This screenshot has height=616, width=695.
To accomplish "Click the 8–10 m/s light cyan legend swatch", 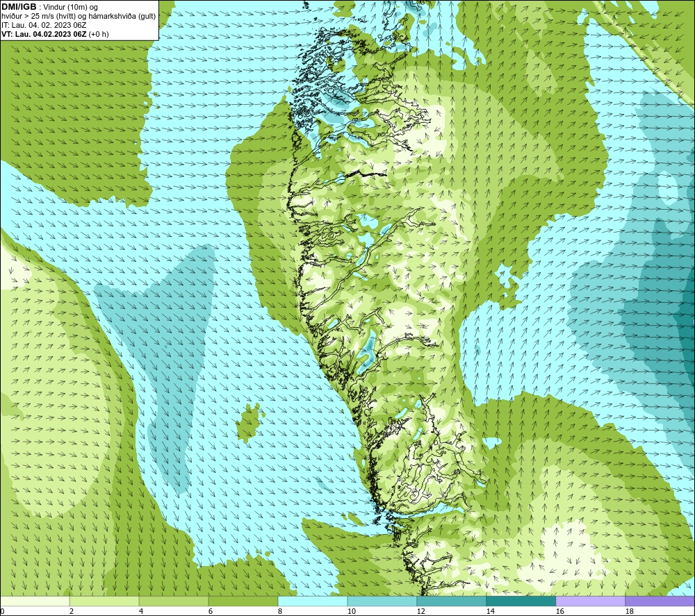I will (x=313, y=601).
